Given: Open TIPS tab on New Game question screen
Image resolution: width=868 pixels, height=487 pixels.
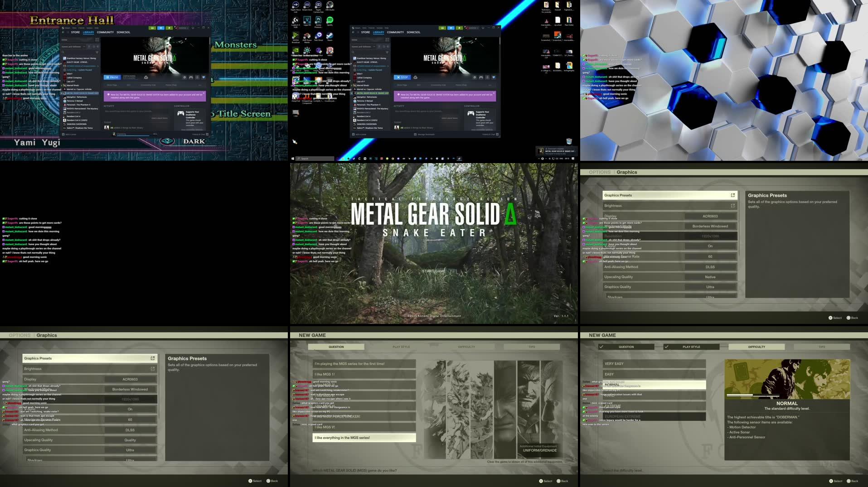Looking at the screenshot, I should click(x=532, y=347).
